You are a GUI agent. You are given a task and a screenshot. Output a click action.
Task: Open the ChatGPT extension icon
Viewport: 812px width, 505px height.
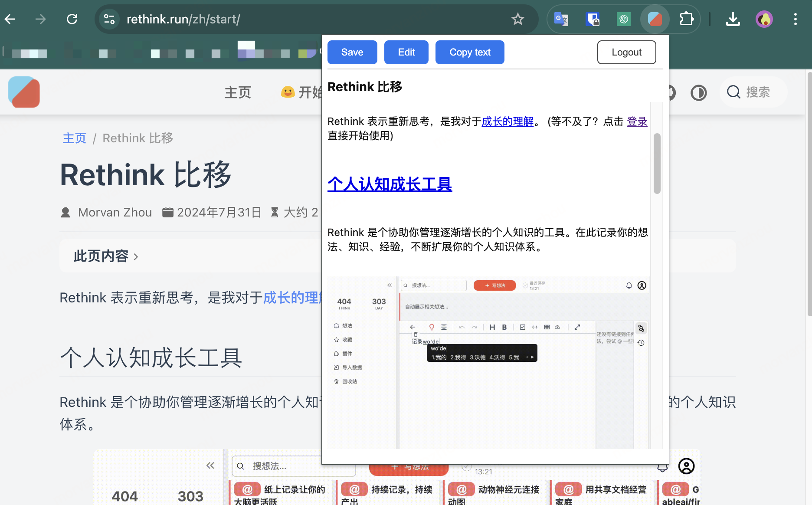click(x=624, y=19)
